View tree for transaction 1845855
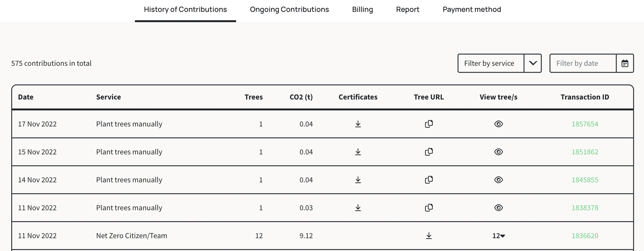The image size is (644, 251). [499, 180]
